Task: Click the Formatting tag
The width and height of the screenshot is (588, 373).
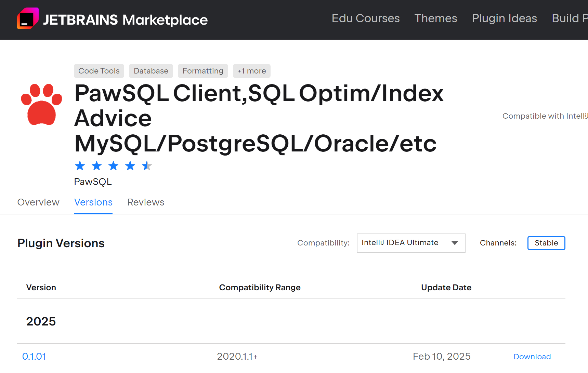Action: pos(203,71)
